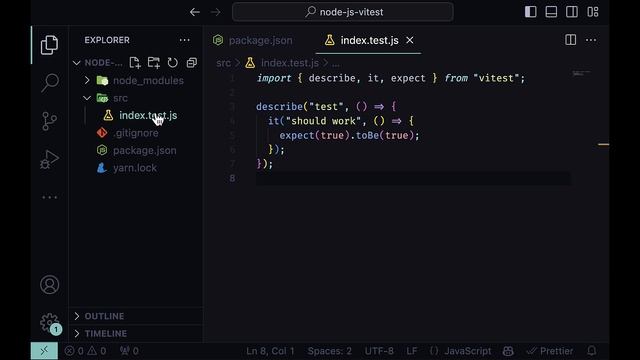This screenshot has height=360, width=640.
Task: Go forward with the right arrow
Action: [x=216, y=12]
